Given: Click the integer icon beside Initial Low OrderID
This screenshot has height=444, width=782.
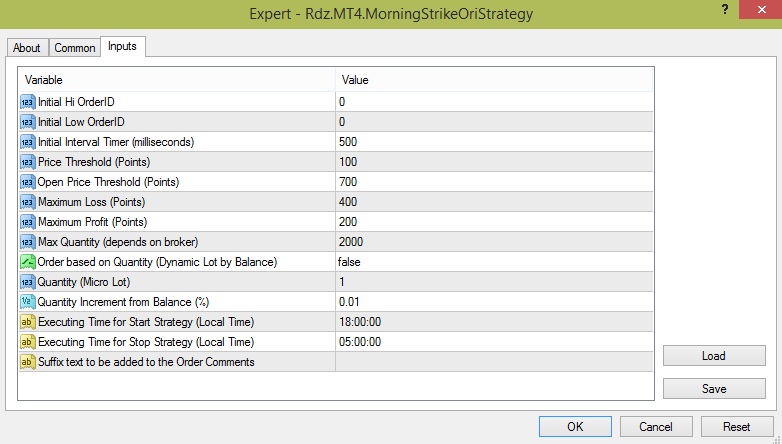Looking at the screenshot, I should [27, 122].
